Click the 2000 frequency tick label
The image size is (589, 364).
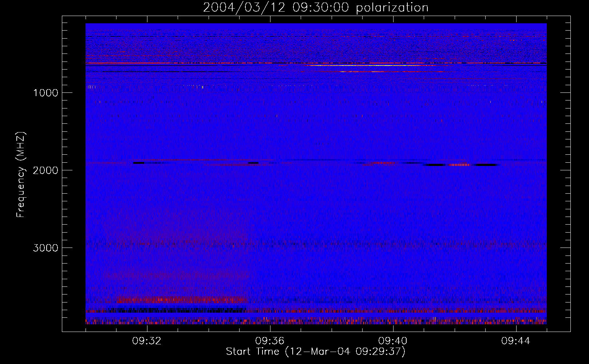46,170
